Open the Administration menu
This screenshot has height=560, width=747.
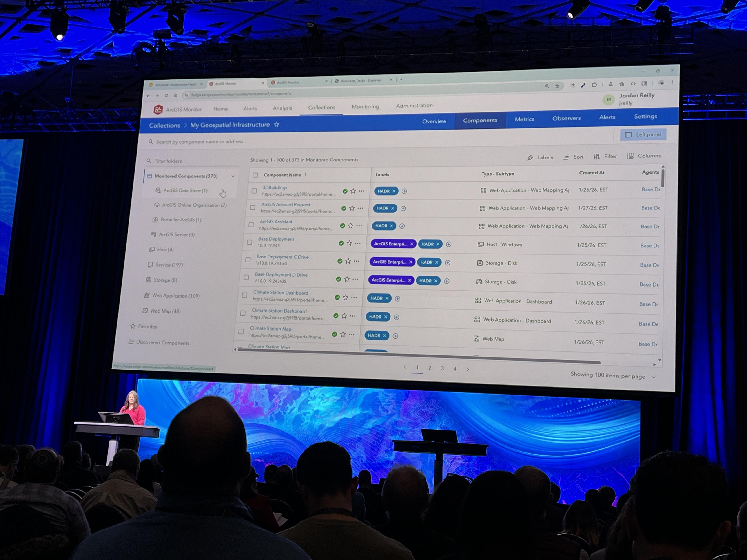pyautogui.click(x=414, y=106)
